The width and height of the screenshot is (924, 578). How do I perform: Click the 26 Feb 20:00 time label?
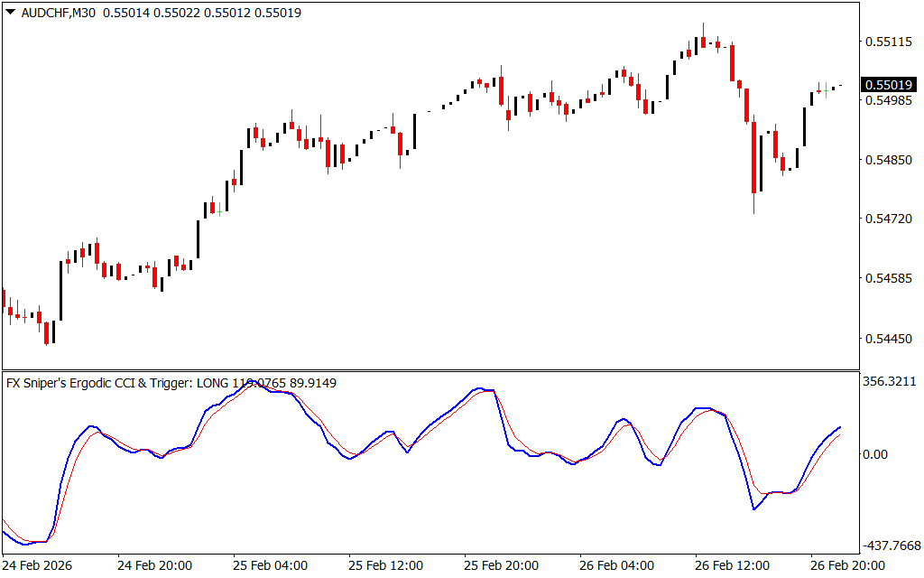(848, 565)
